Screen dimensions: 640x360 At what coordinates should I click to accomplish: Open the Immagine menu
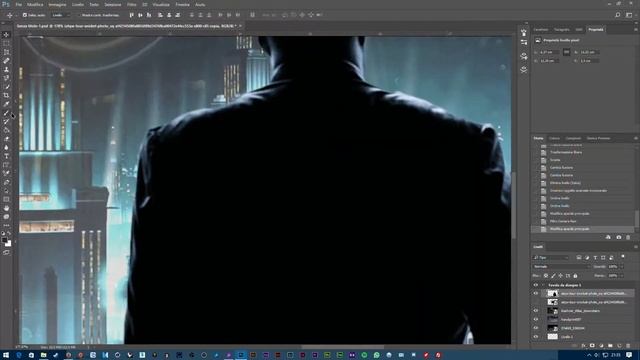tap(57, 4)
